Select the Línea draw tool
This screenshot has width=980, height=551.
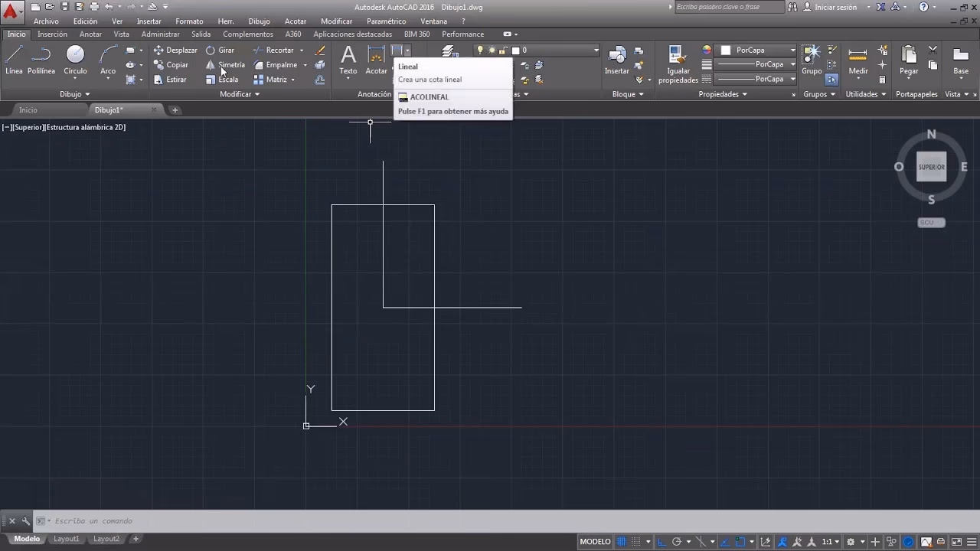tap(14, 60)
